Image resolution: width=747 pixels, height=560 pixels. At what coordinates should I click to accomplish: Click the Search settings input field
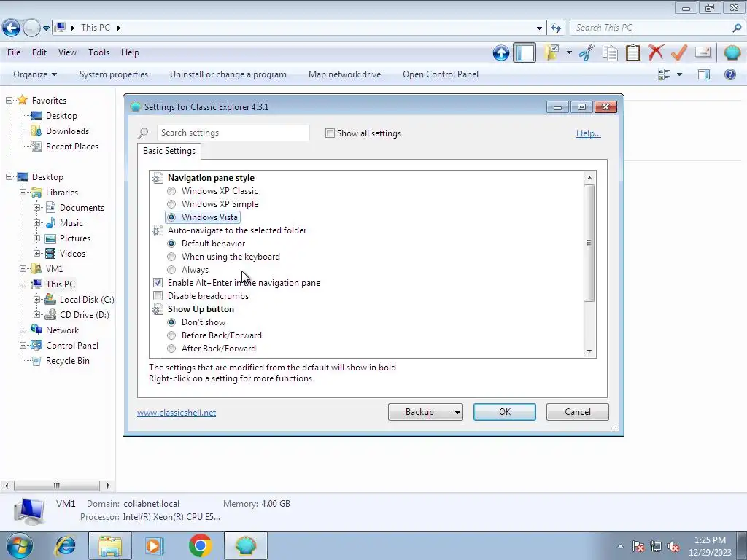click(x=233, y=133)
